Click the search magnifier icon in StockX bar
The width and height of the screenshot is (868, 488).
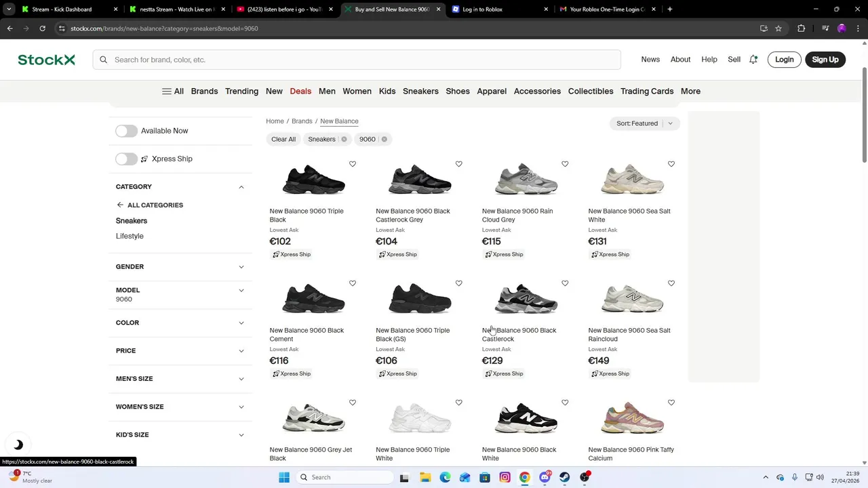104,60
